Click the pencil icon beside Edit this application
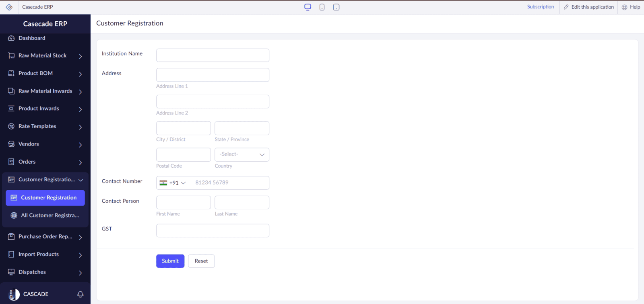The image size is (644, 304). 566,7
